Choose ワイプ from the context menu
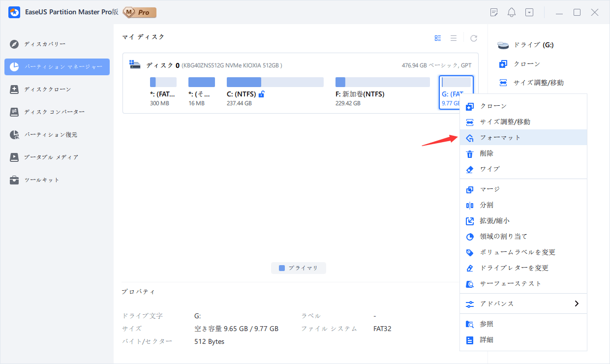 489,169
